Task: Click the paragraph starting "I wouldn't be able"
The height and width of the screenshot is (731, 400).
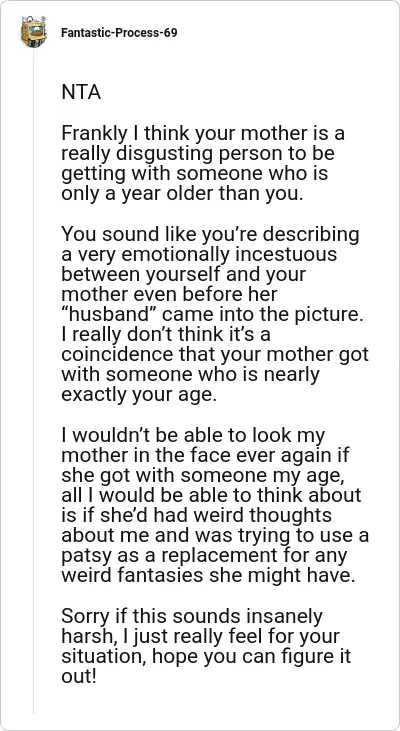Action: 215,505
